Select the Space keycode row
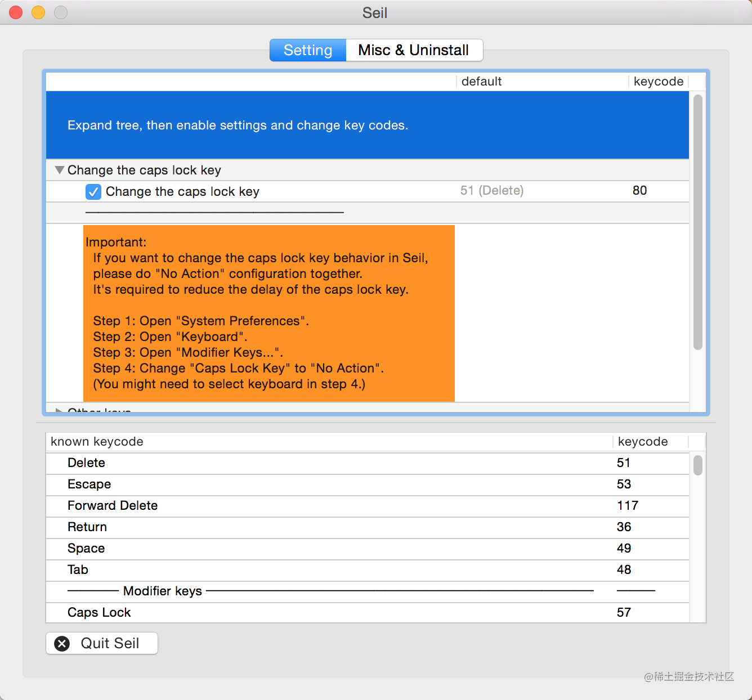Image resolution: width=752 pixels, height=700 pixels. coord(368,549)
